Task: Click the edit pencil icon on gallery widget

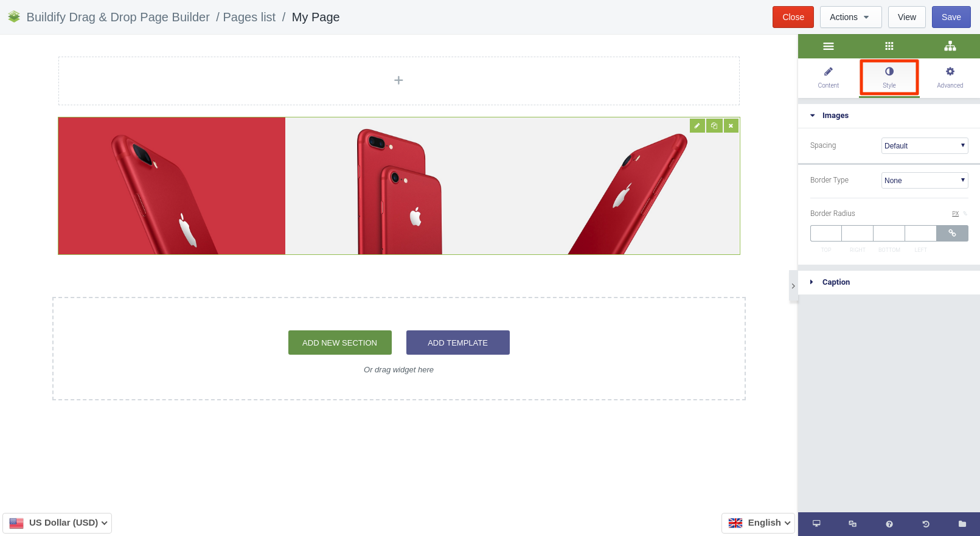Action: [x=697, y=125]
